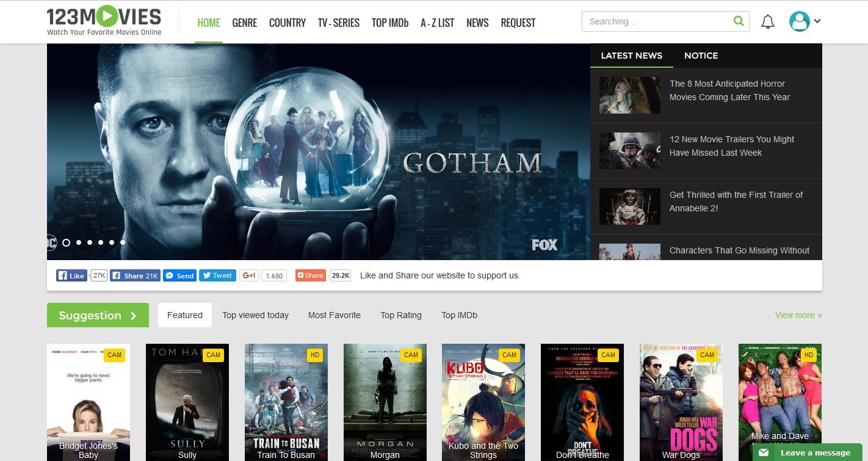Expand the account dropdown arrow

[817, 21]
